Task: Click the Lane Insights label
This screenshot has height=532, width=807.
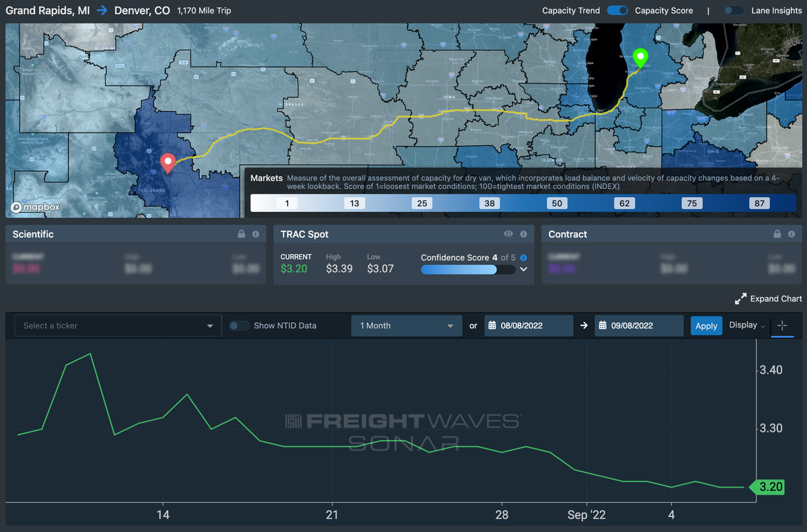Action: pos(777,11)
